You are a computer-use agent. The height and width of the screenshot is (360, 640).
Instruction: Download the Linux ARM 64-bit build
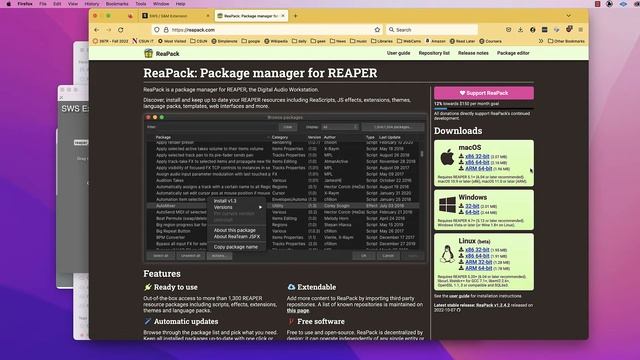pos(478,268)
